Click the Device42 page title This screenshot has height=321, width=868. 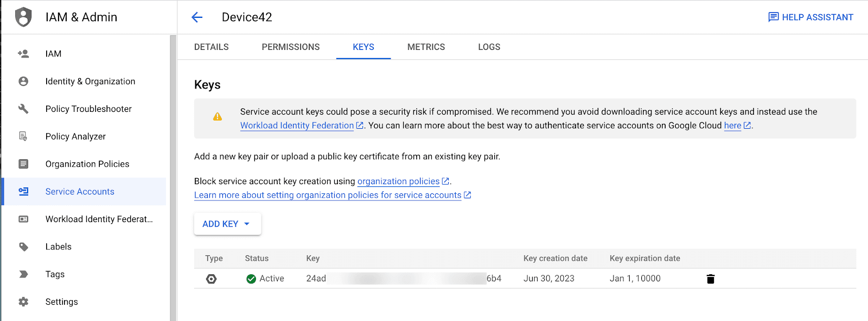point(247,17)
